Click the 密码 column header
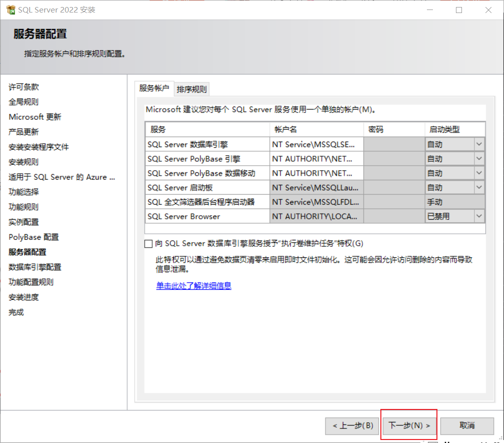 (x=394, y=130)
